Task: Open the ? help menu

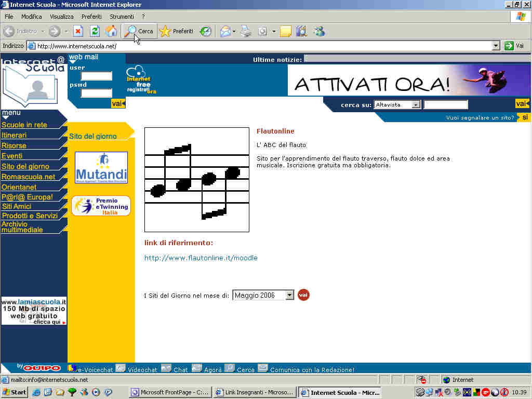Action: click(143, 16)
